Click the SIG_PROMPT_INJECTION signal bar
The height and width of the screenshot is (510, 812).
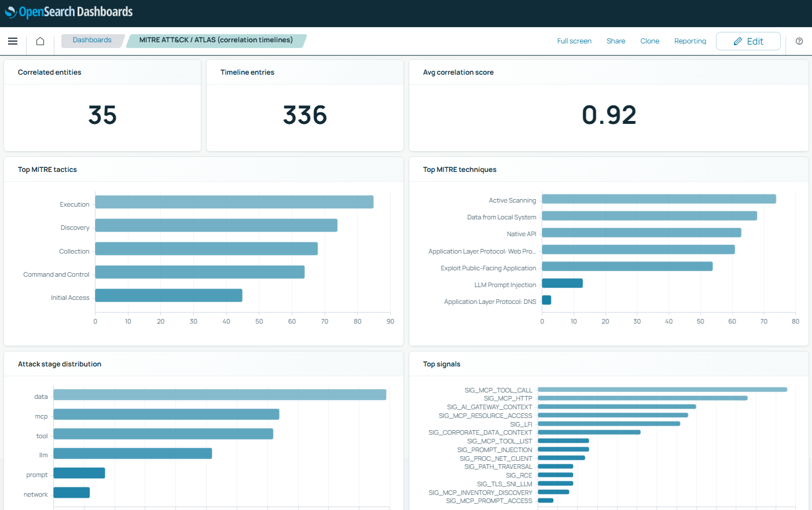pos(564,449)
